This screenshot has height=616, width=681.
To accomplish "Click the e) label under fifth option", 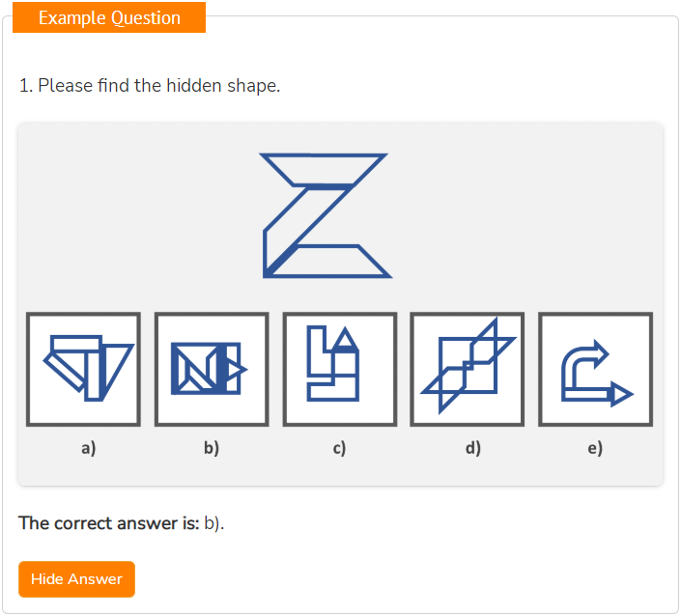I will pos(595,448).
